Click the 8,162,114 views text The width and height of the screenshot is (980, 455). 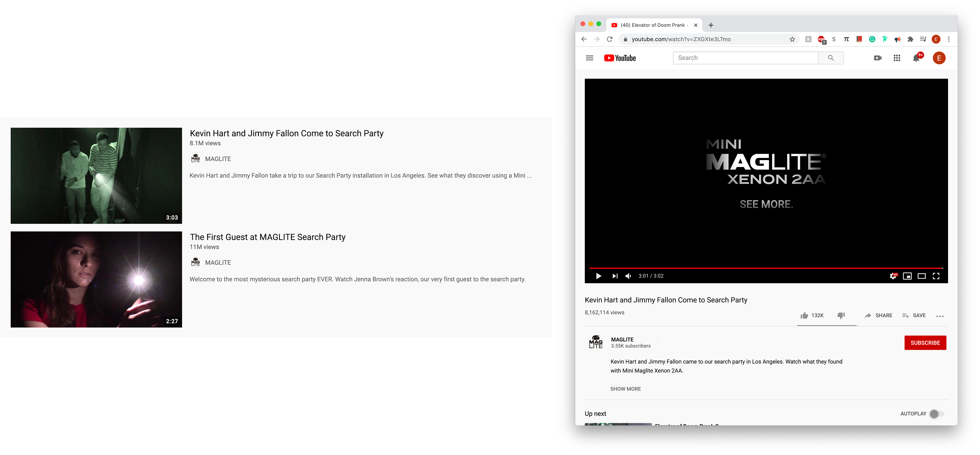[605, 313]
